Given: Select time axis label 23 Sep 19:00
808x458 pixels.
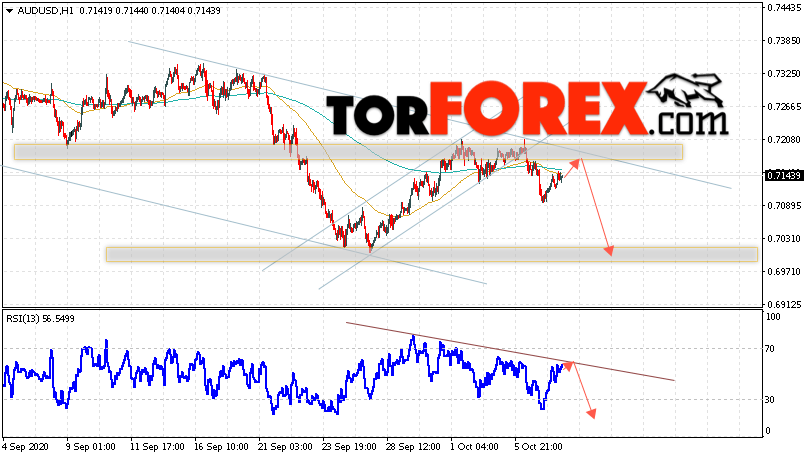Looking at the screenshot, I should point(349,447).
